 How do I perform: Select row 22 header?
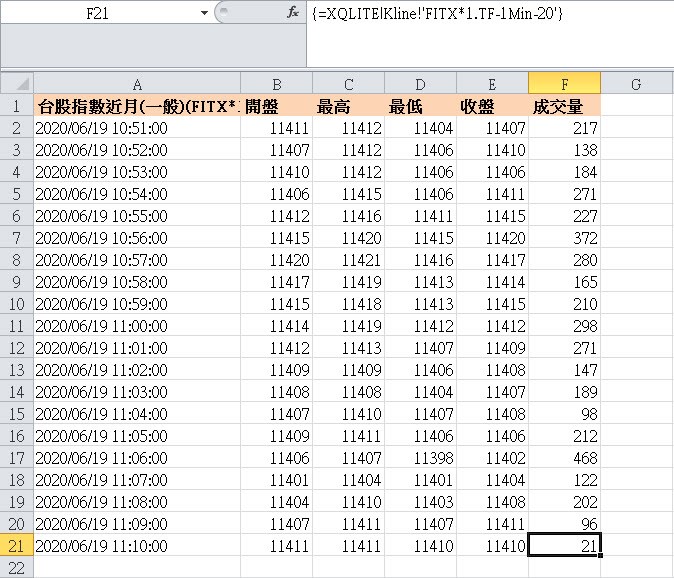16,568
